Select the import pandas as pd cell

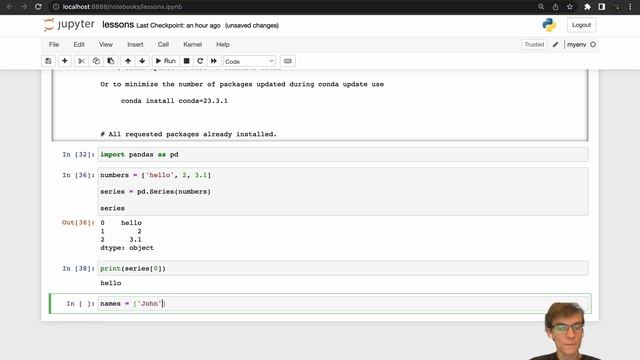(343, 155)
